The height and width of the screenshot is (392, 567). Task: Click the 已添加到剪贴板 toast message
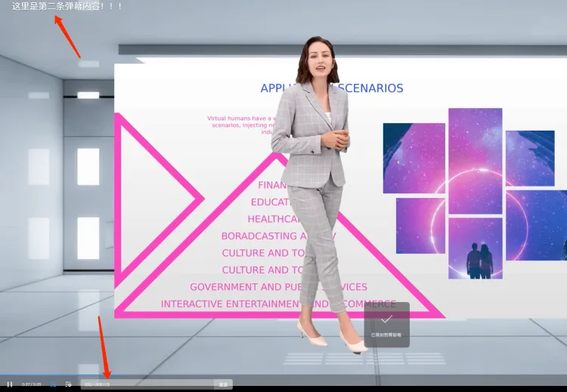(x=386, y=335)
